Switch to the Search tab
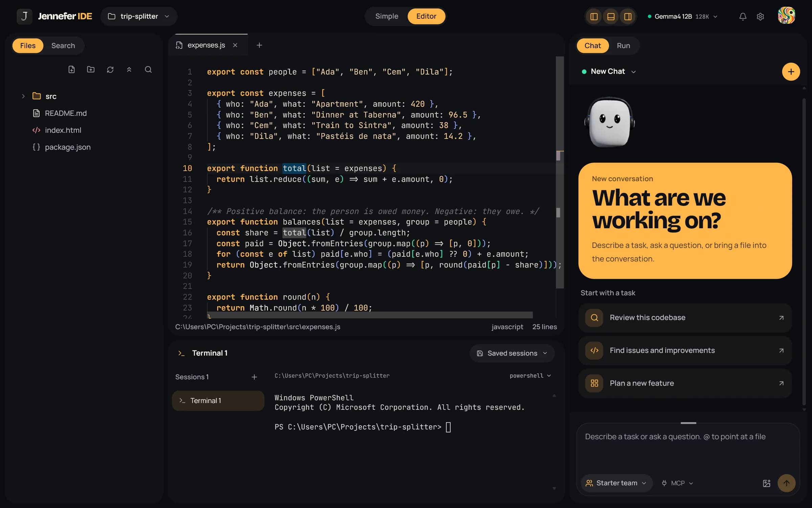This screenshot has height=508, width=812. click(x=63, y=45)
